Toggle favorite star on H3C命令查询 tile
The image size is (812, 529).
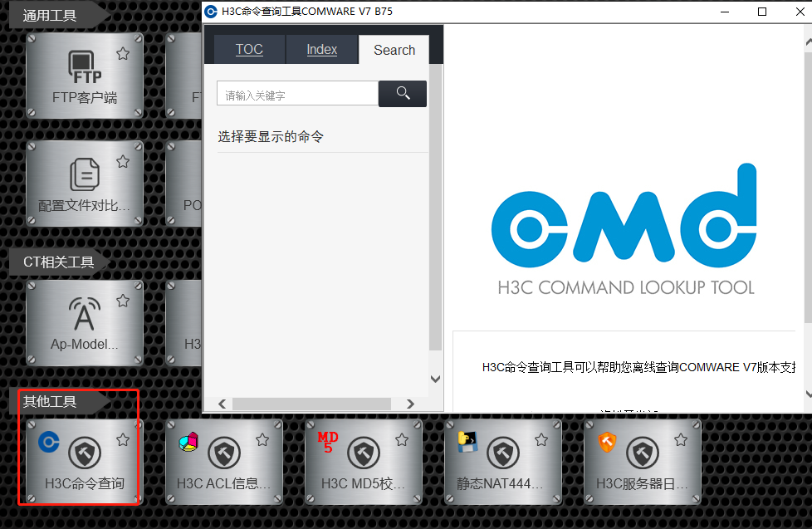(x=123, y=440)
